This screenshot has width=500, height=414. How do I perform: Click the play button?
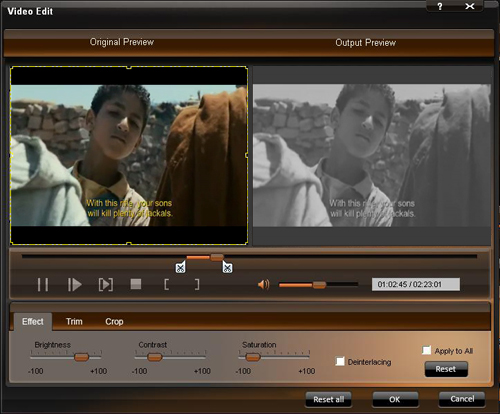coord(75,285)
